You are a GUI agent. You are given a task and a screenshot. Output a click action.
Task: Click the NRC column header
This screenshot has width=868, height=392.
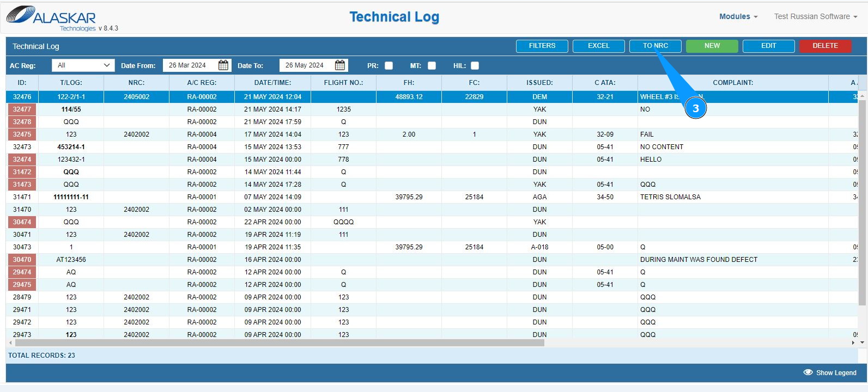(136, 83)
